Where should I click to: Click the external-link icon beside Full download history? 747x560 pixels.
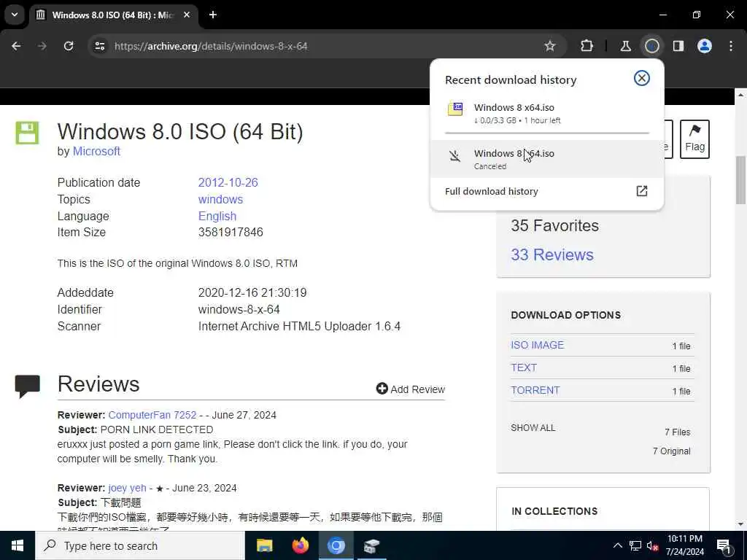point(642,191)
